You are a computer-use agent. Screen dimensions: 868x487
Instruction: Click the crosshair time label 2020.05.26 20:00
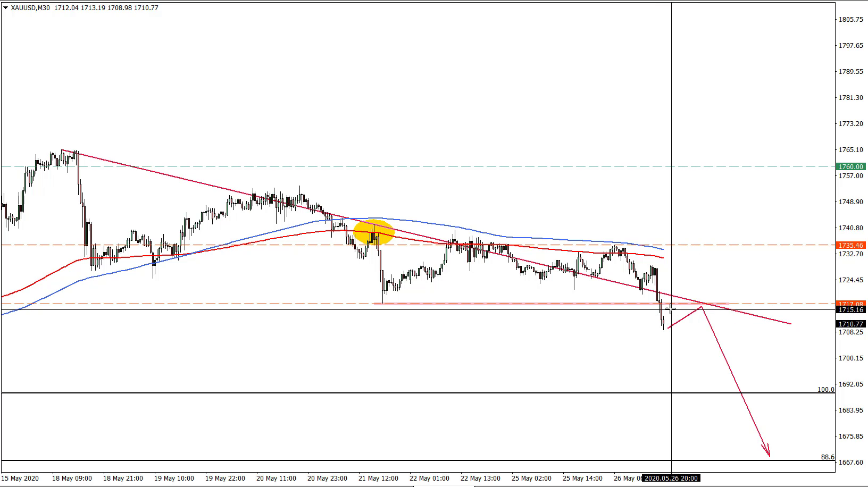(x=671, y=478)
